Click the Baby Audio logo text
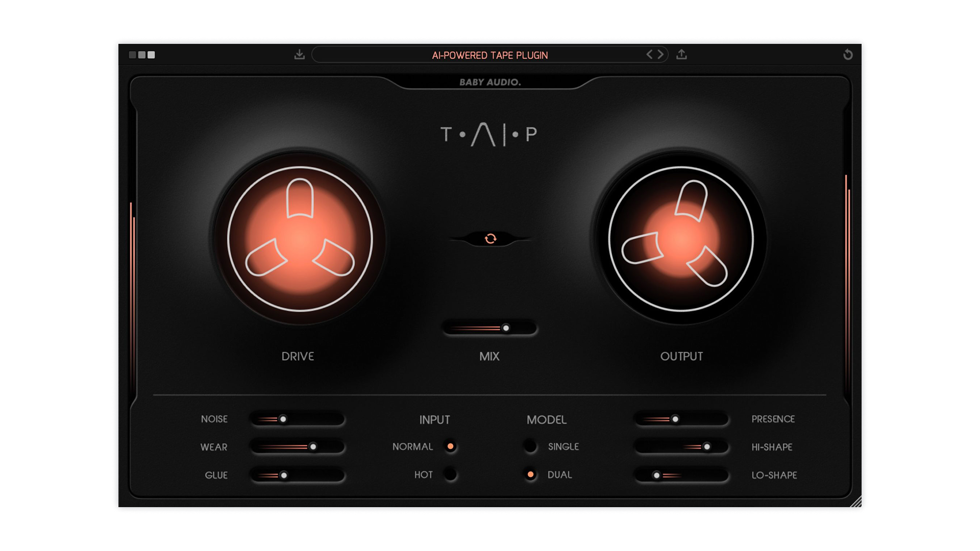980x551 pixels. (490, 82)
